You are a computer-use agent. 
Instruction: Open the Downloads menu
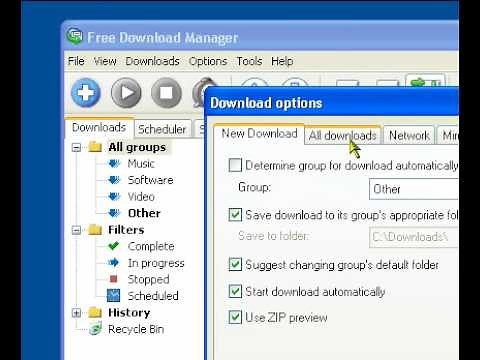[x=152, y=61]
